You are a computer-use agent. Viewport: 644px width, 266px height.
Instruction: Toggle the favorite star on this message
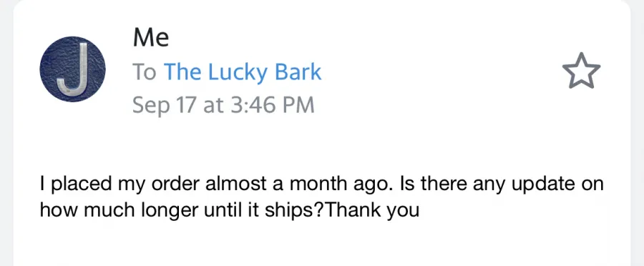581,71
